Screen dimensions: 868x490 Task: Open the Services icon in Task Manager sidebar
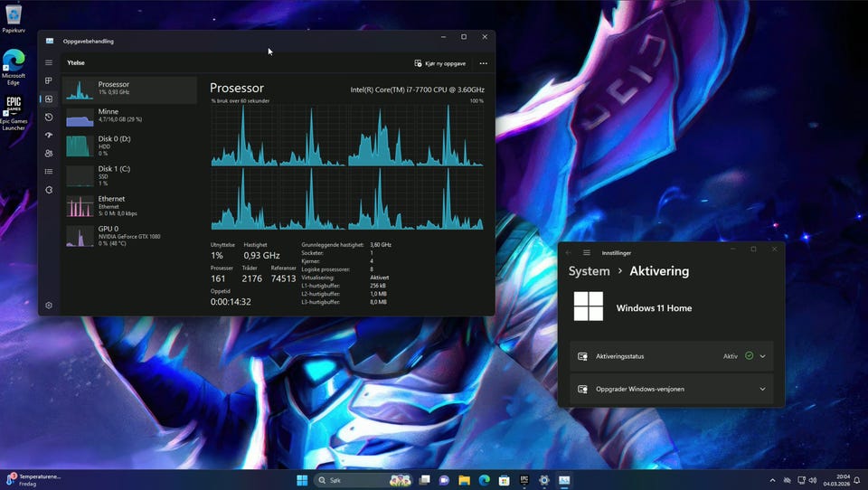(49, 190)
